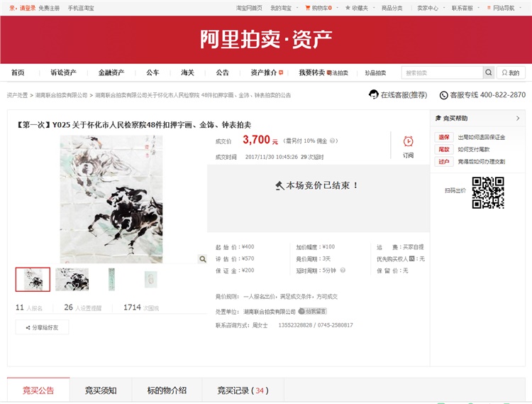Open the shopping cart 购物车 link
The width and height of the screenshot is (532, 404).
318,8
